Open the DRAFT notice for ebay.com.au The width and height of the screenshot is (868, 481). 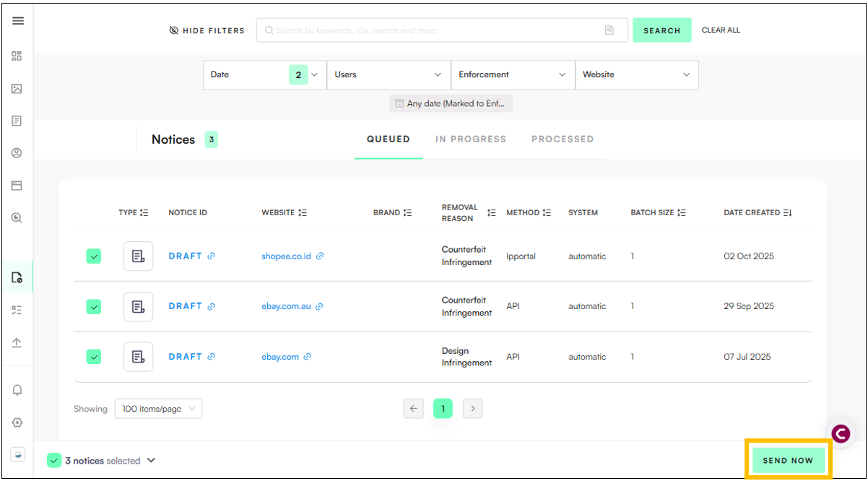(186, 306)
